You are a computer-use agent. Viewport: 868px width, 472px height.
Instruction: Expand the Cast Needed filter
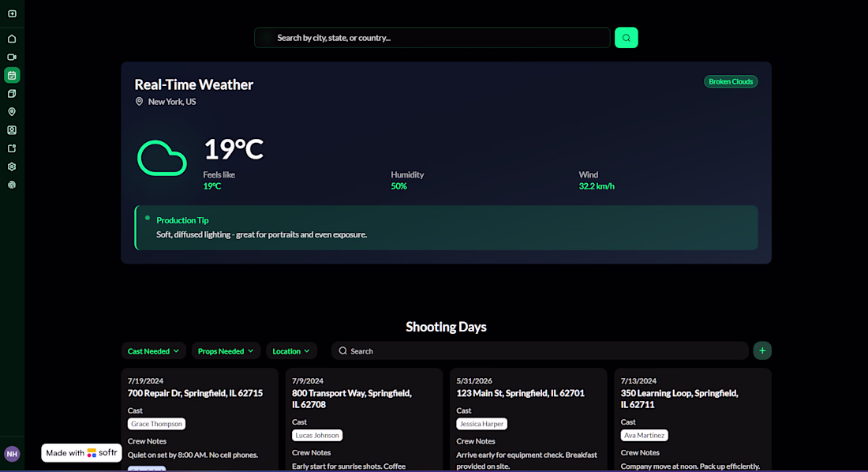(x=153, y=351)
